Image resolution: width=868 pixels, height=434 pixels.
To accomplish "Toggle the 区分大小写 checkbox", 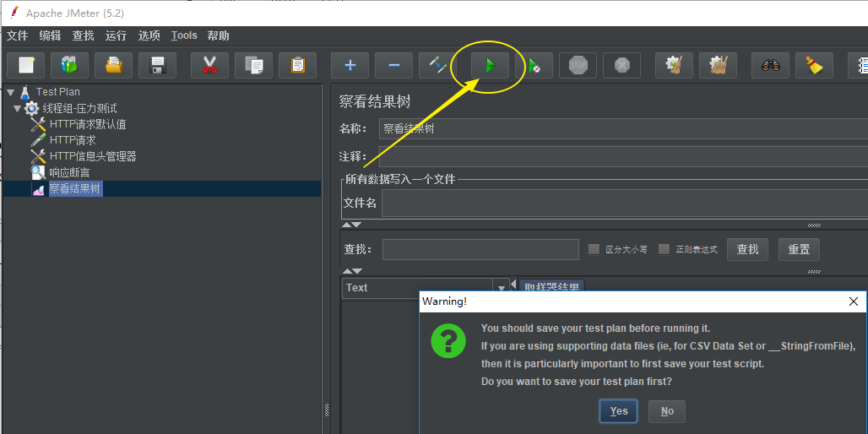I will pyautogui.click(x=594, y=249).
